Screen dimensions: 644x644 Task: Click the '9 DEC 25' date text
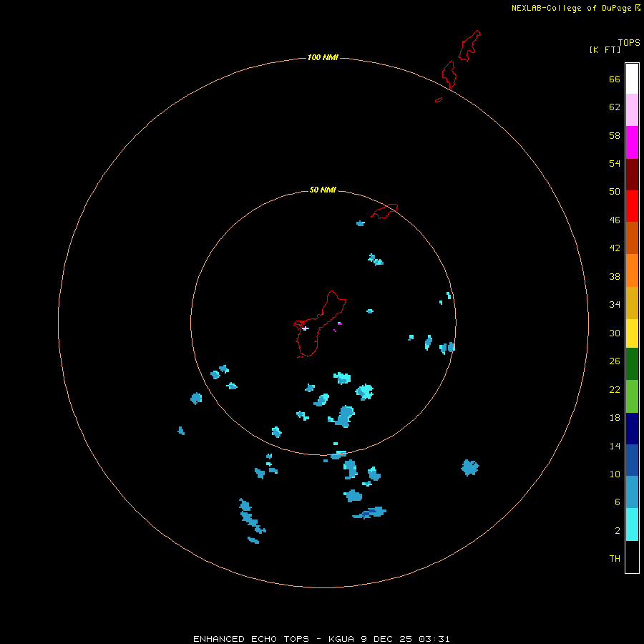point(386,639)
